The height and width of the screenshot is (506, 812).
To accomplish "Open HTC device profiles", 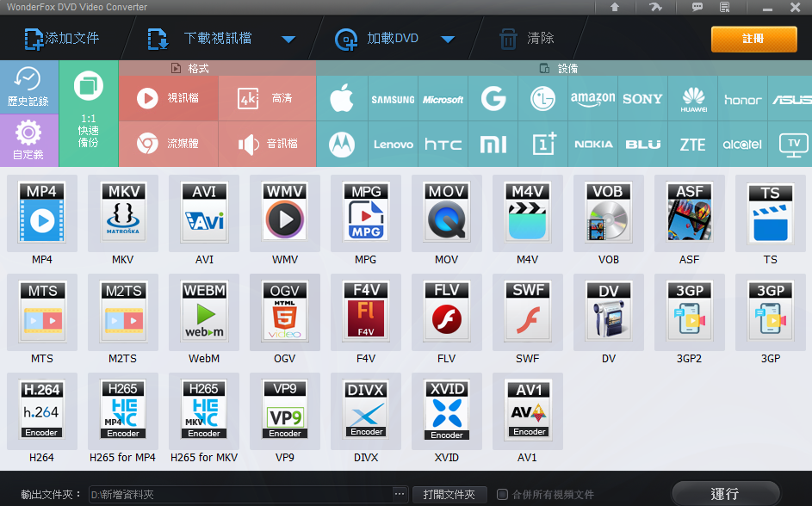I will point(443,145).
